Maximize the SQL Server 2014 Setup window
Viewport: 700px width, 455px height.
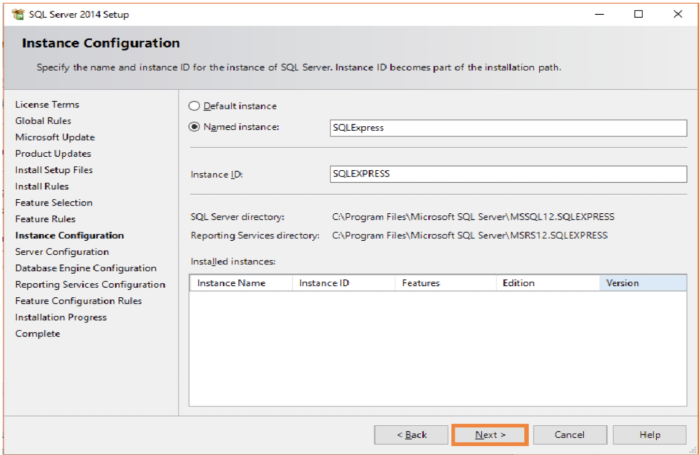(638, 14)
